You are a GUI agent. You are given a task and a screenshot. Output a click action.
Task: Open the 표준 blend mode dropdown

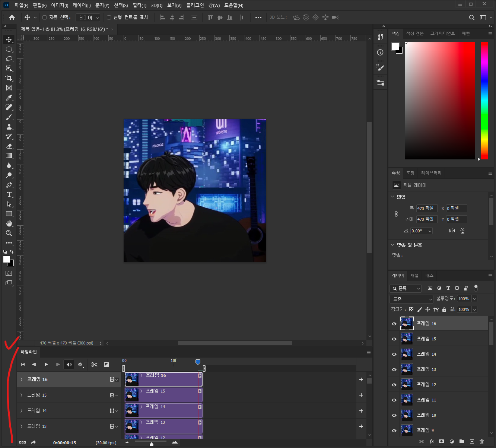click(411, 299)
